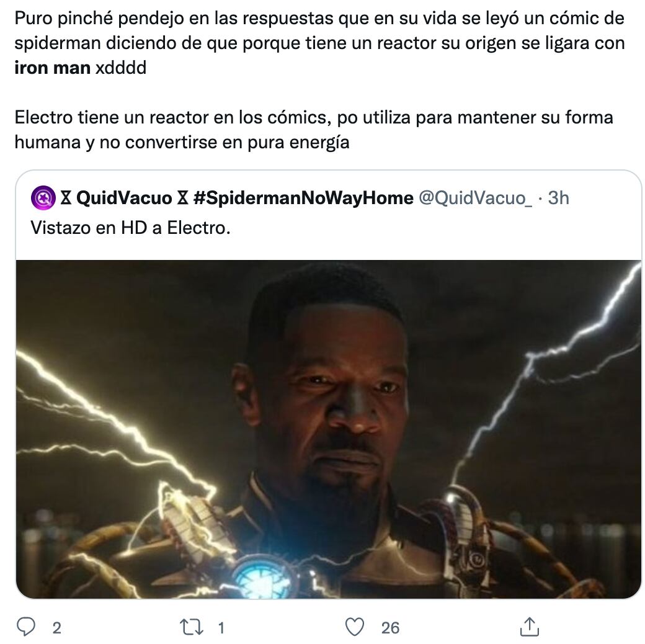The image size is (645, 644).
Task: Click the bold iron man text
Action: point(52,68)
